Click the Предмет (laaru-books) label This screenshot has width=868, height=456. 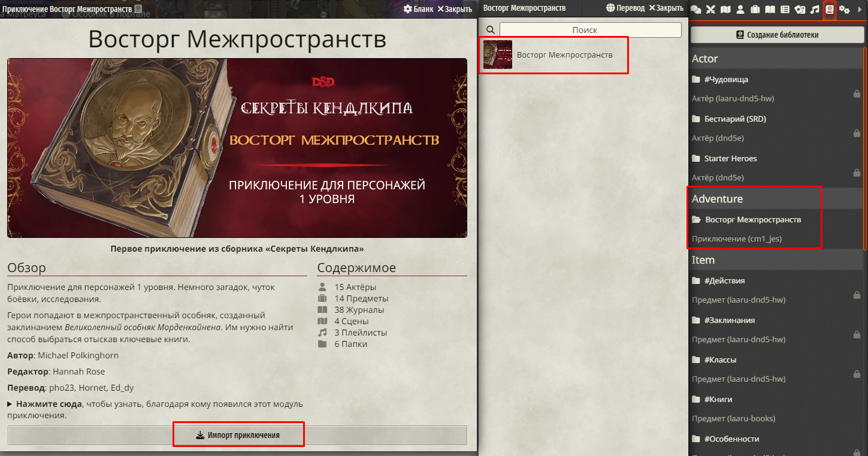[733, 418]
